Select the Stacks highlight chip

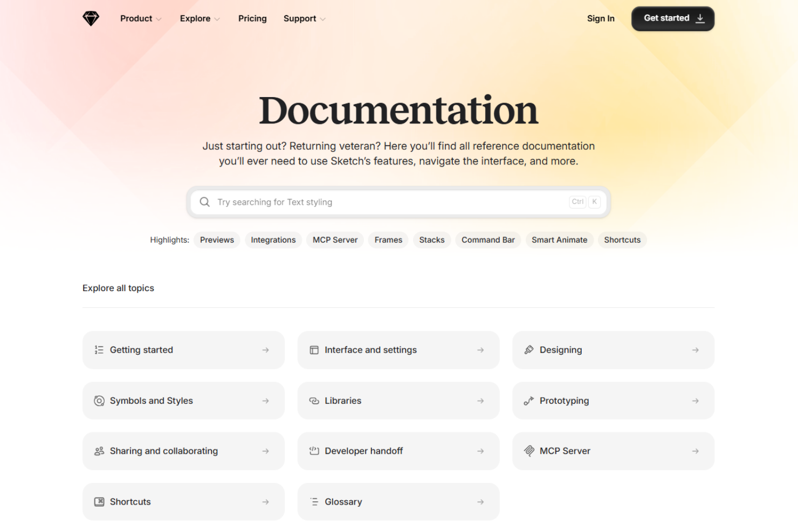432,240
